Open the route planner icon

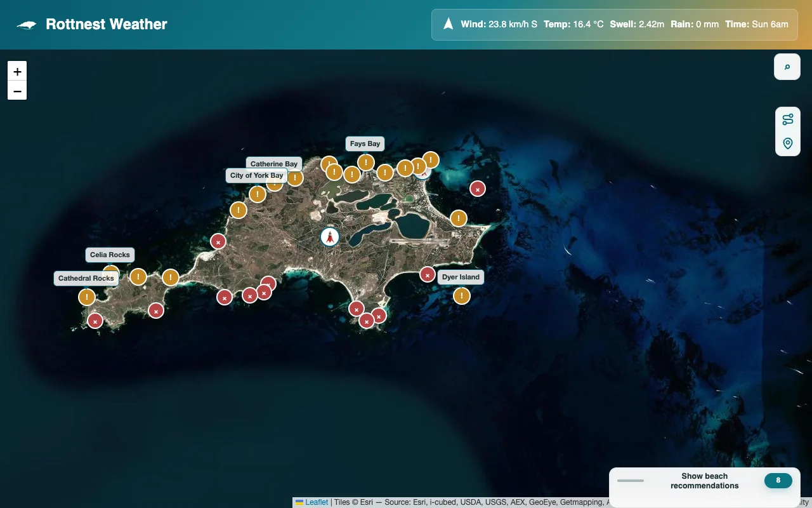787,119
